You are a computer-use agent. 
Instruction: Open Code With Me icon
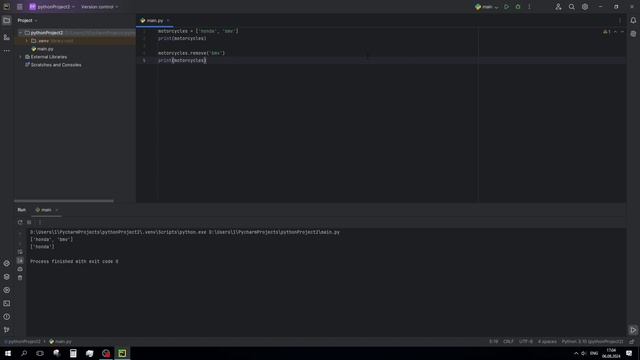(558, 7)
